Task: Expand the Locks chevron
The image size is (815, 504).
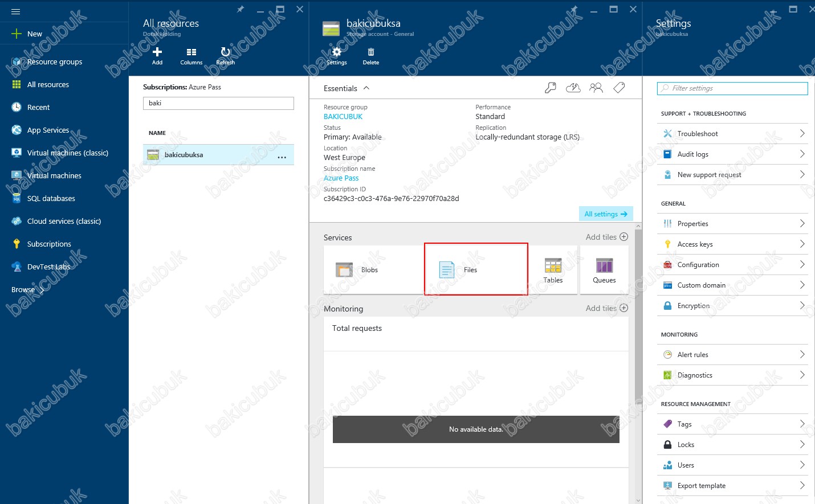Action: (802, 445)
